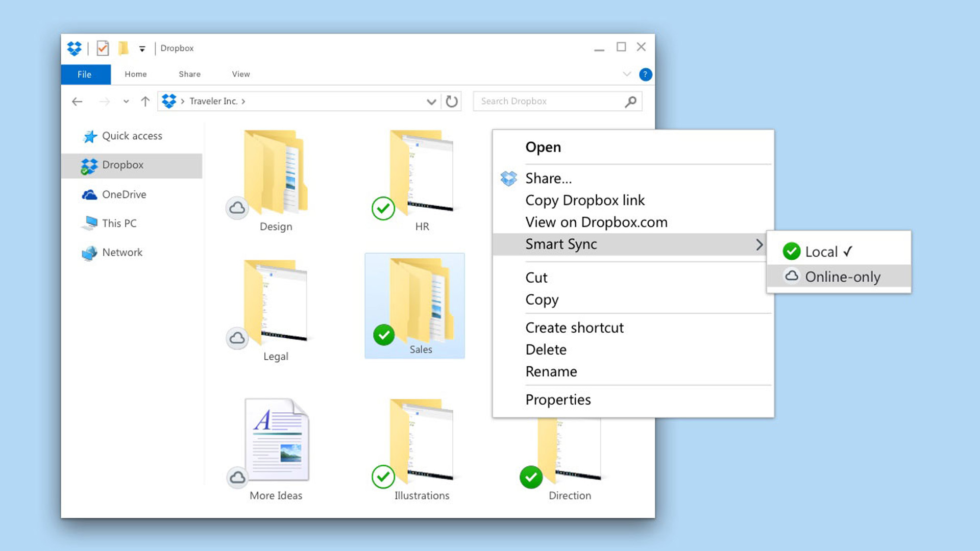Close the Dropbox window
The width and height of the screenshot is (980, 551).
point(642,47)
